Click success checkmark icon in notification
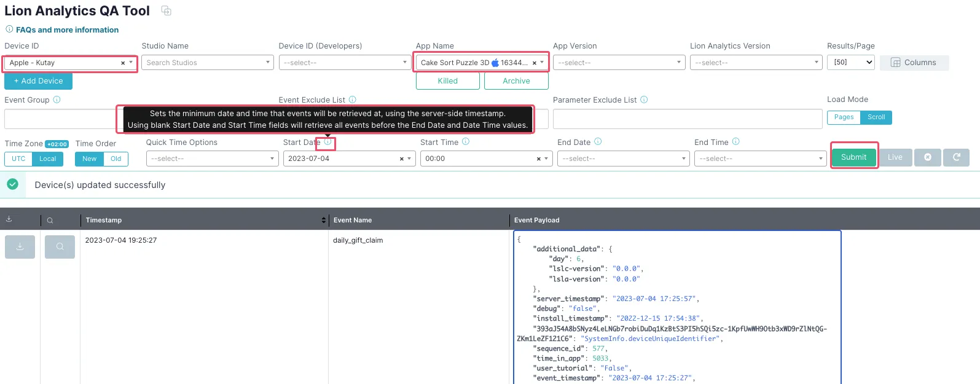The width and height of the screenshot is (980, 384). coord(12,184)
